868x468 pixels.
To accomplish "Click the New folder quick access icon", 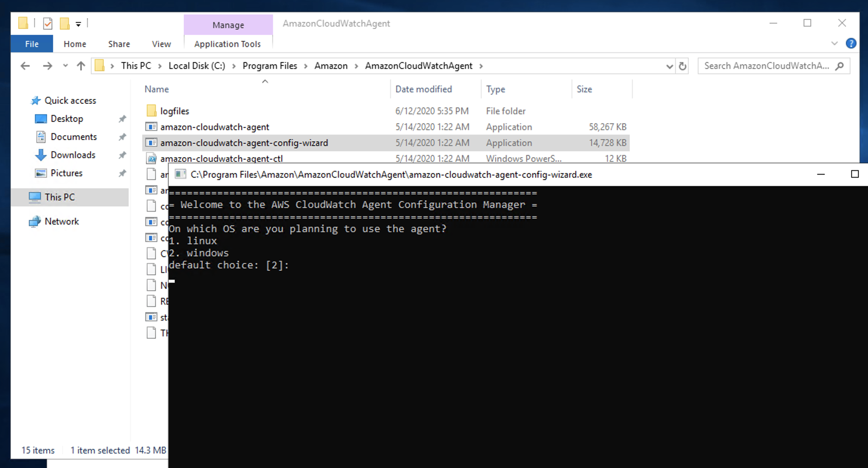I will point(65,23).
